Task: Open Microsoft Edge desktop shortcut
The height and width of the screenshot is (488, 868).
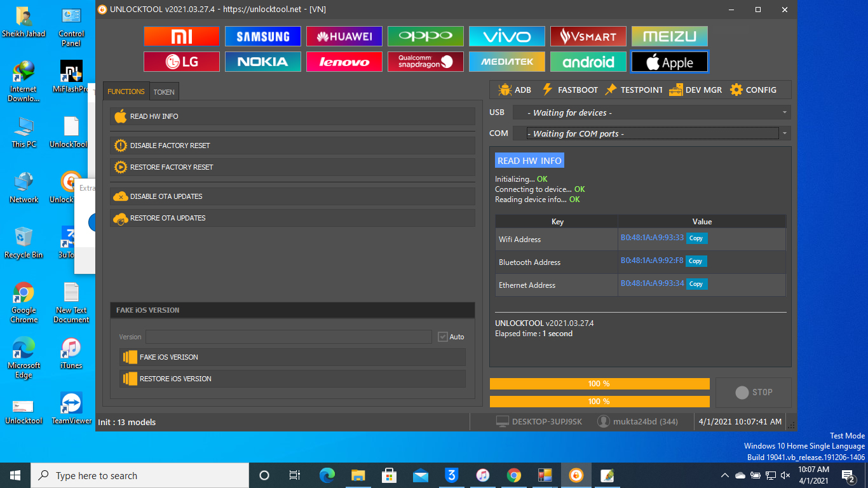Action: [24, 358]
